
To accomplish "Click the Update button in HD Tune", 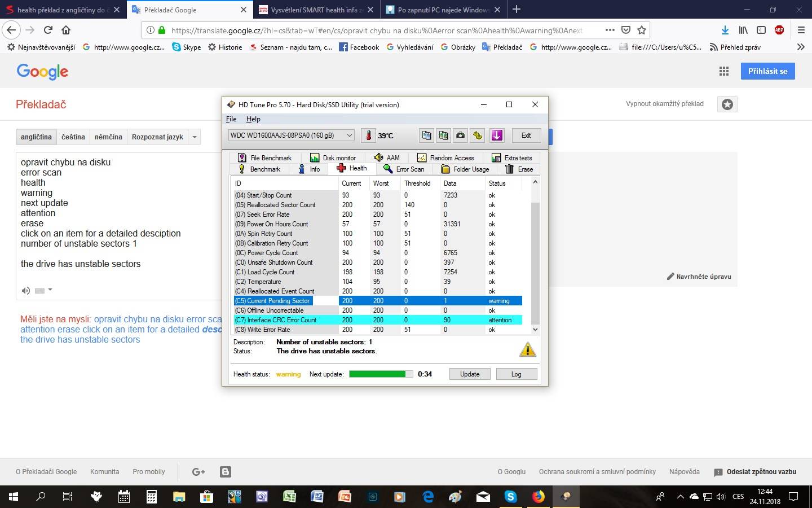I will [x=470, y=374].
